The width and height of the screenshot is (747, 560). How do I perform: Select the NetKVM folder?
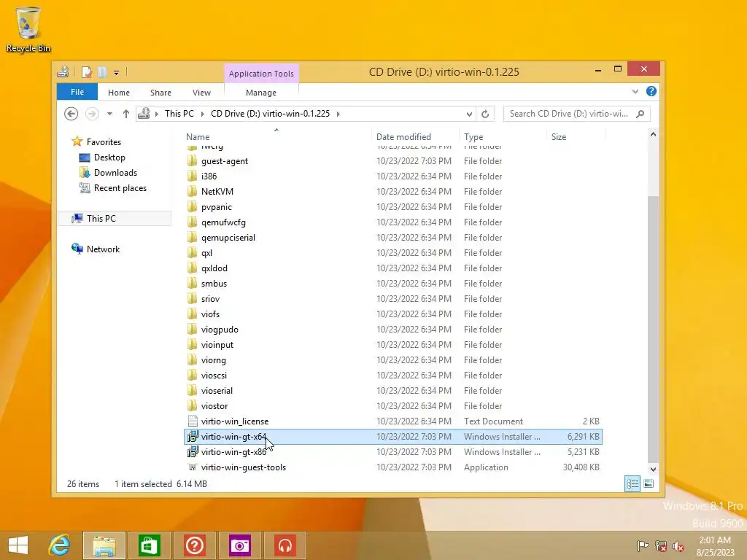217,192
